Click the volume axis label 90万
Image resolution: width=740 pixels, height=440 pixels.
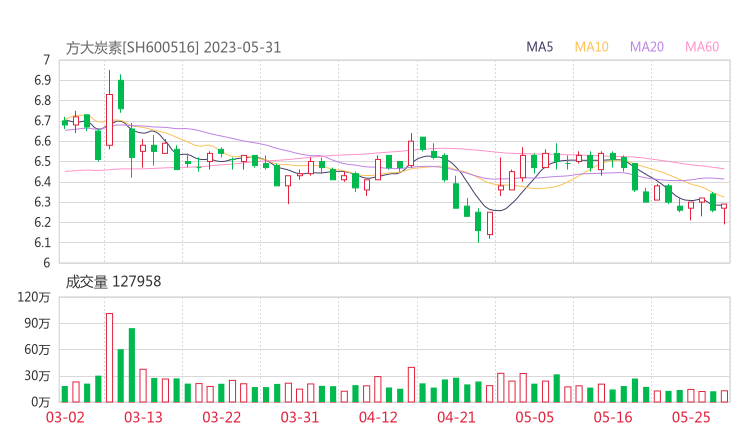coord(37,323)
